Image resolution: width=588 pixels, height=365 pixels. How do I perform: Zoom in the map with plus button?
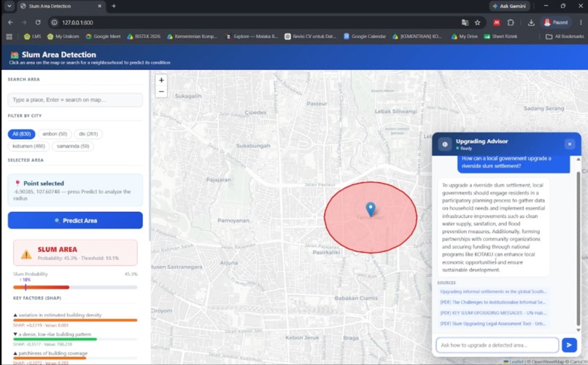(x=161, y=80)
